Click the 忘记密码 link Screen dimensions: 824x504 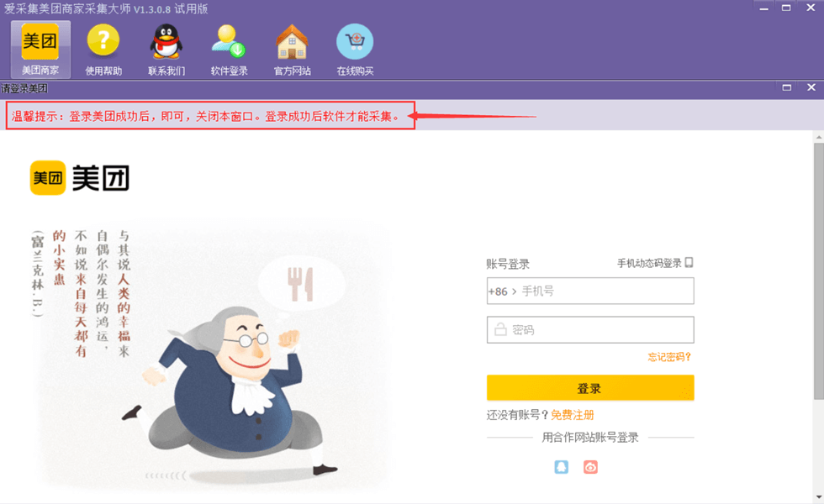pos(669,357)
